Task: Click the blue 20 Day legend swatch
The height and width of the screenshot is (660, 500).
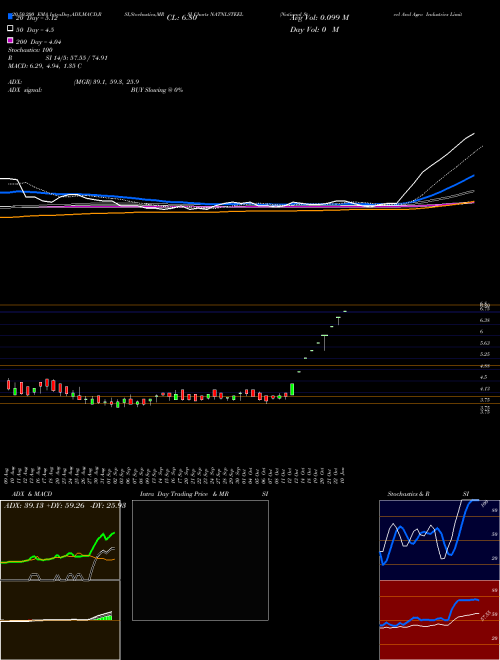Action: pyautogui.click(x=10, y=16)
